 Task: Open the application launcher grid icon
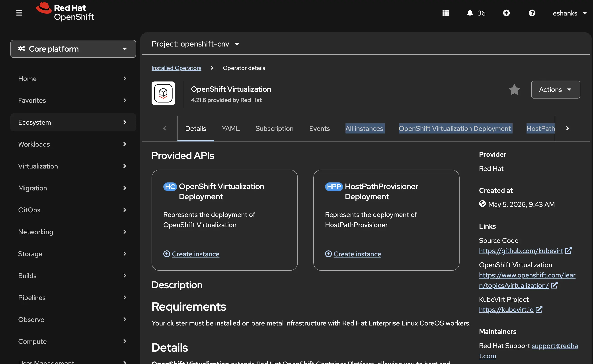446,13
